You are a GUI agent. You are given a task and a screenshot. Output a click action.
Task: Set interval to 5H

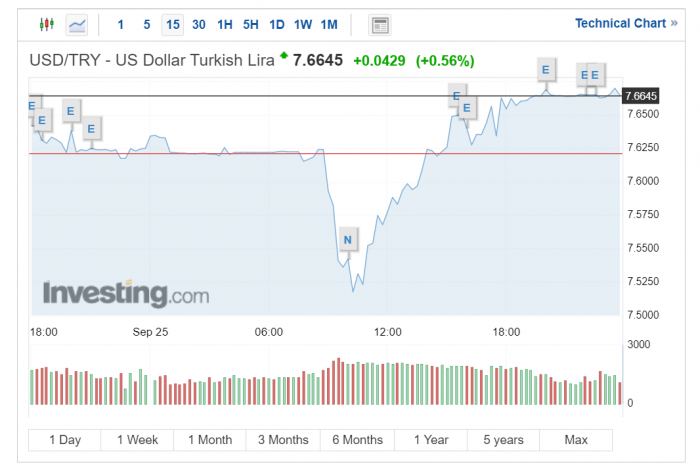click(x=251, y=25)
